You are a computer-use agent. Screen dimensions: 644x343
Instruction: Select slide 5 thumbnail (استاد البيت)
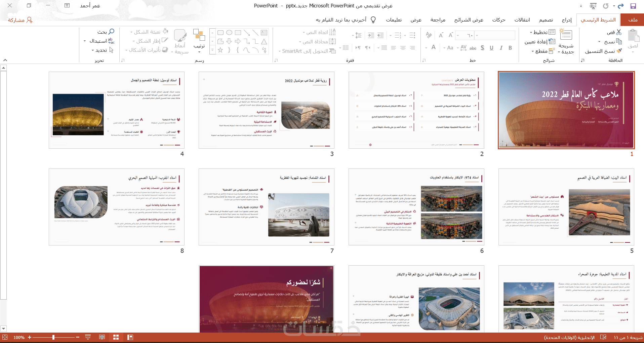(x=566, y=207)
